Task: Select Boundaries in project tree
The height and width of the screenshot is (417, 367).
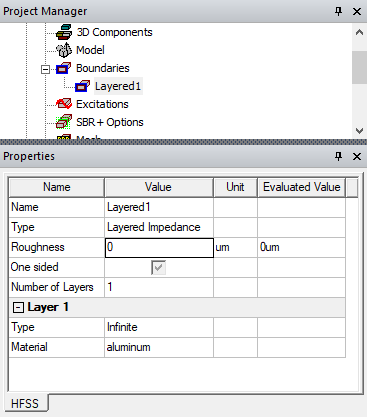Action: pyautogui.click(x=103, y=68)
